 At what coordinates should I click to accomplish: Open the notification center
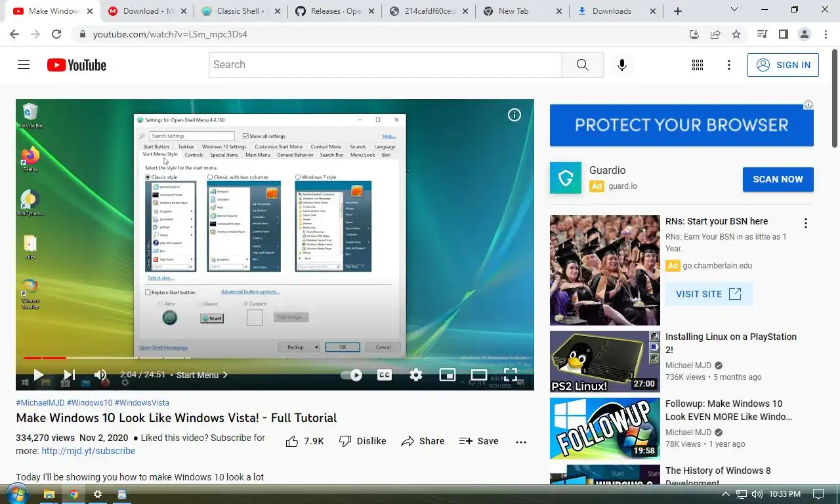coord(818,494)
